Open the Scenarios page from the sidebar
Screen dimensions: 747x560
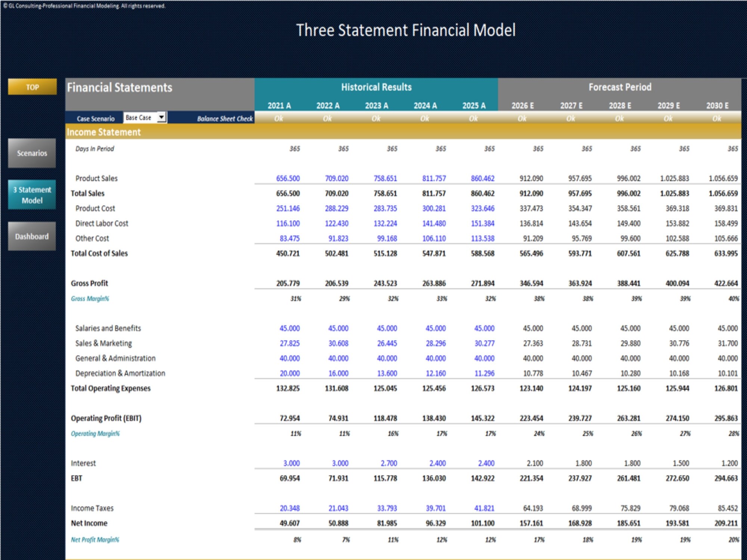32,153
